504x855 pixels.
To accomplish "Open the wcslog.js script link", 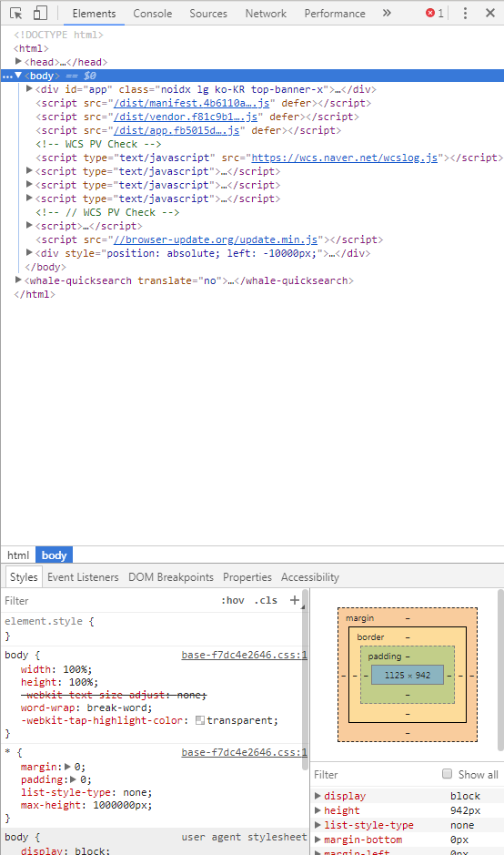I will 345,158.
